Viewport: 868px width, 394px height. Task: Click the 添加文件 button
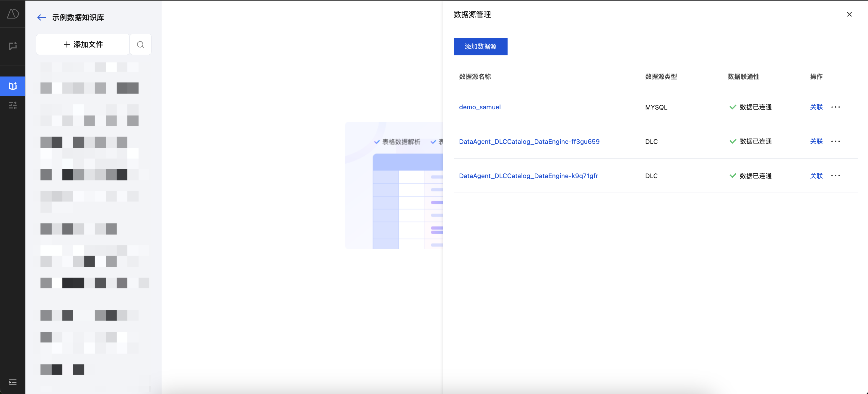point(83,45)
